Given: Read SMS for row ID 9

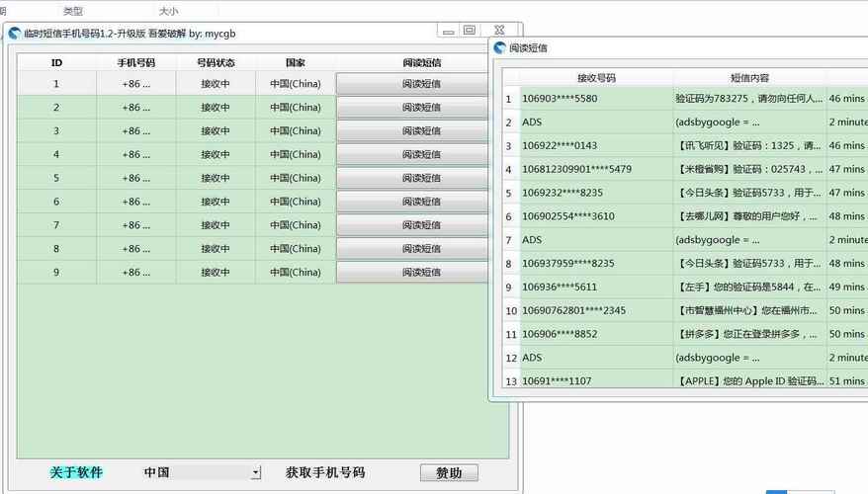Looking at the screenshot, I should pyautogui.click(x=412, y=272).
